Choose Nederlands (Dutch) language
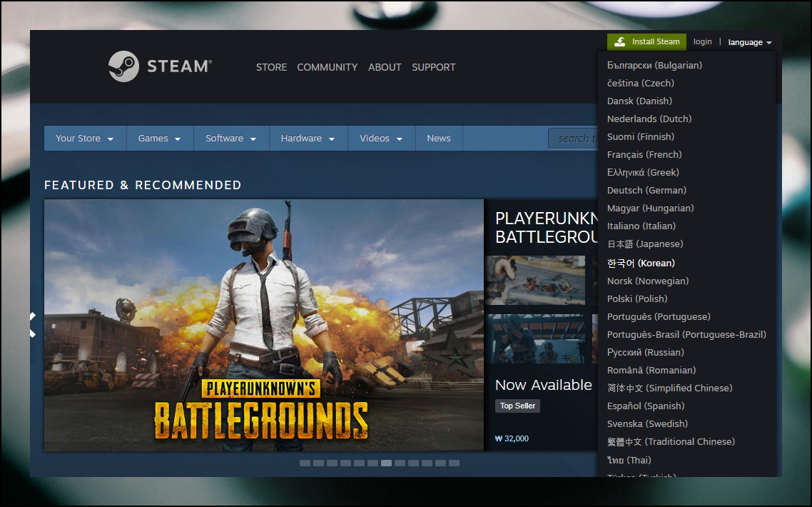Image resolution: width=812 pixels, height=507 pixels. (649, 119)
